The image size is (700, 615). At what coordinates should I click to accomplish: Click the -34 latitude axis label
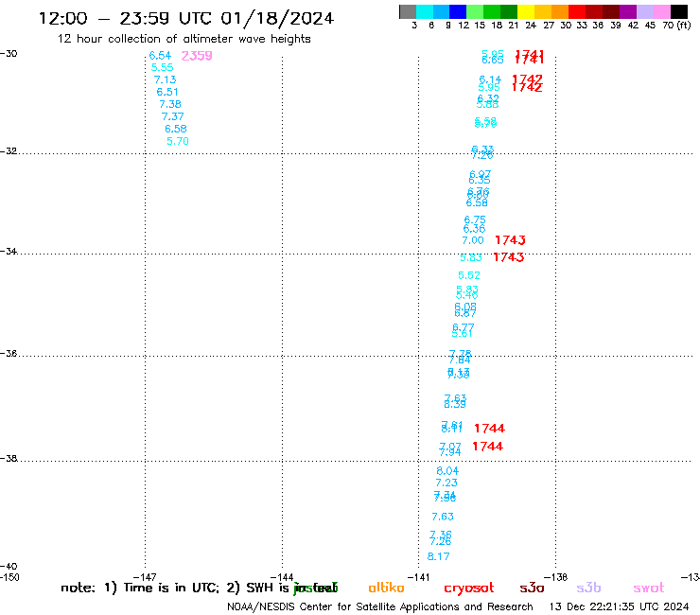click(x=9, y=251)
